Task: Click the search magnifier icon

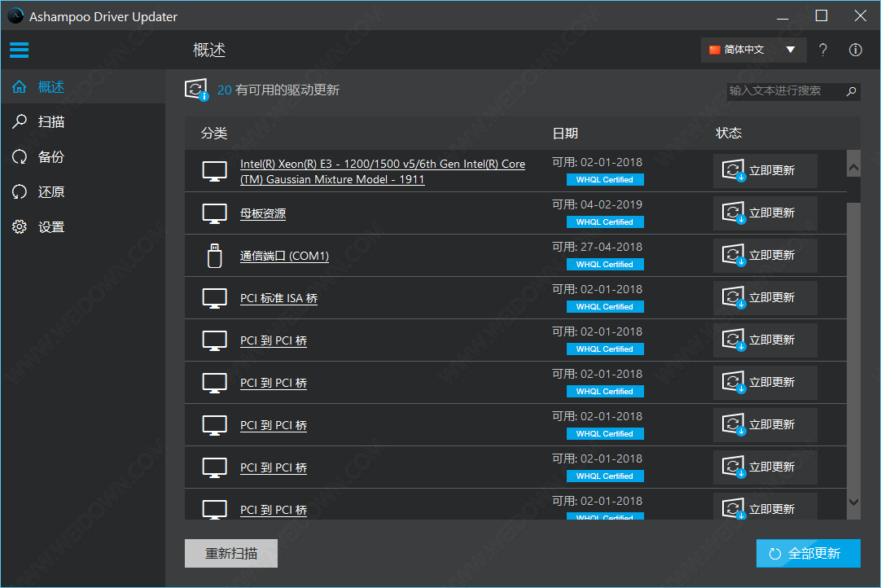Action: 851,90
